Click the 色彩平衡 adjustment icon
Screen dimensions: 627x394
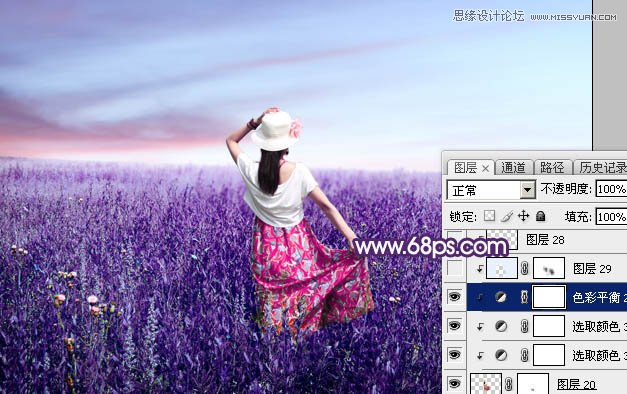pyautogui.click(x=501, y=297)
